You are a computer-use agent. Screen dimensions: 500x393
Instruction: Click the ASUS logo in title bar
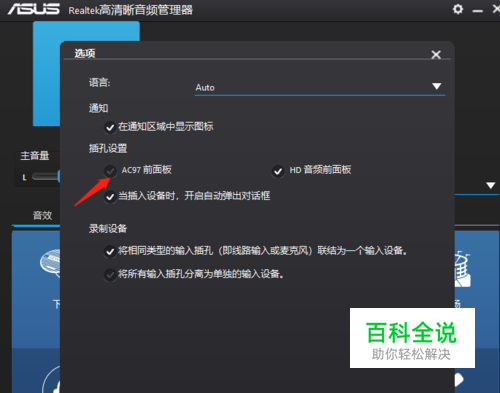click(34, 9)
